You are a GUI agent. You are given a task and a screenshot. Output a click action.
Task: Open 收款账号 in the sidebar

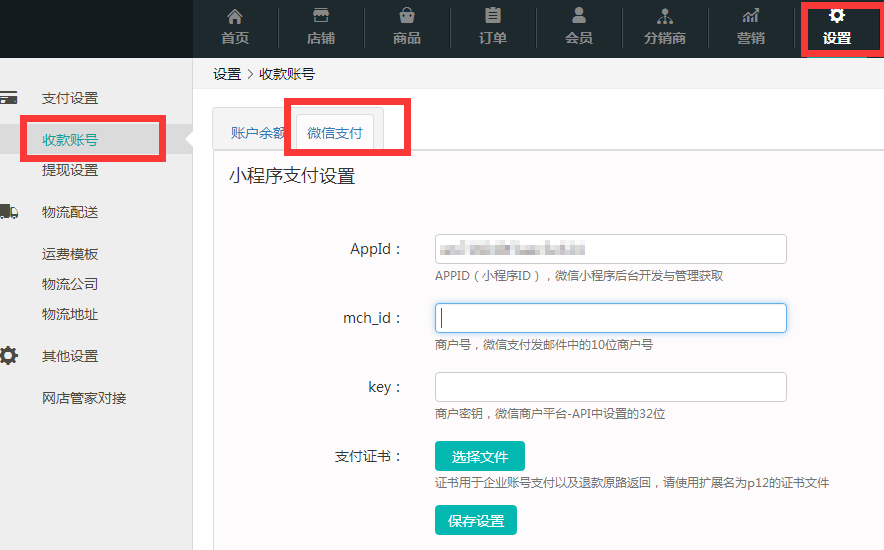coord(70,140)
